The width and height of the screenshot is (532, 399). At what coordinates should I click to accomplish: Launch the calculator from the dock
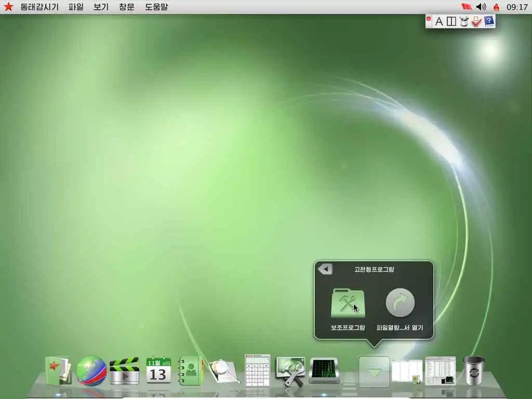(x=258, y=370)
